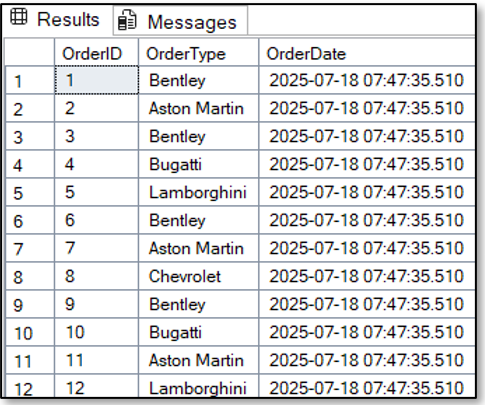Viewport: 485px width, 405px height.
Task: Select the OrderID column header
Action: click(x=96, y=52)
